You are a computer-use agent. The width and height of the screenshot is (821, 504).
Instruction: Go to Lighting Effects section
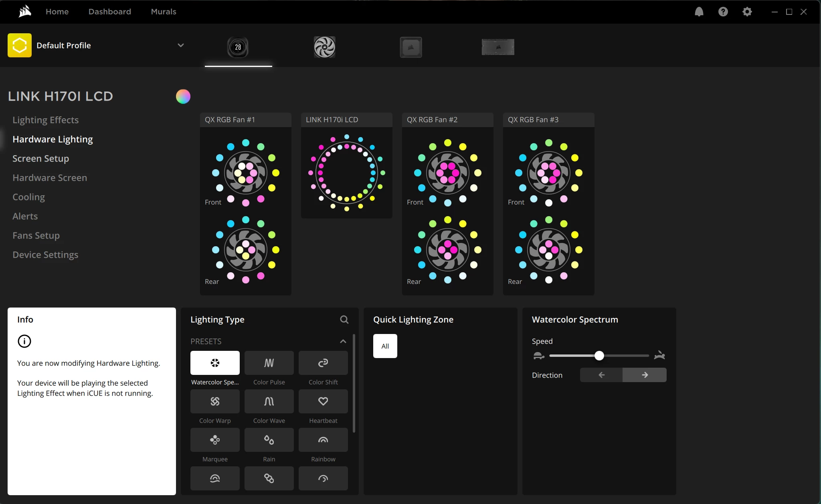point(45,120)
